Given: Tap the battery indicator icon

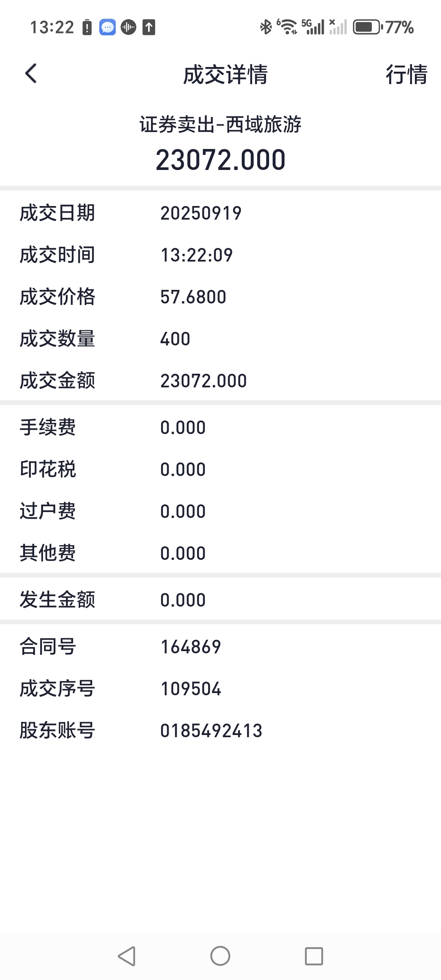Looking at the screenshot, I should coord(367,27).
